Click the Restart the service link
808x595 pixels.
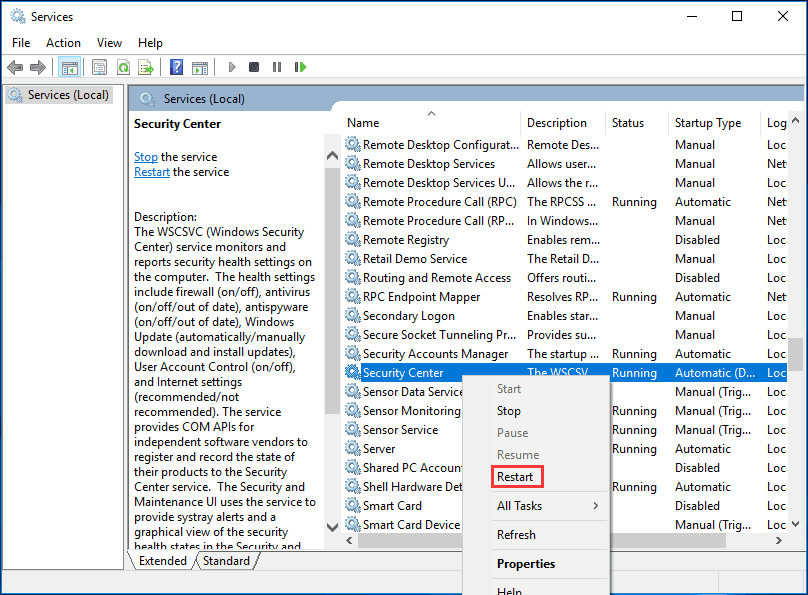pyautogui.click(x=152, y=172)
